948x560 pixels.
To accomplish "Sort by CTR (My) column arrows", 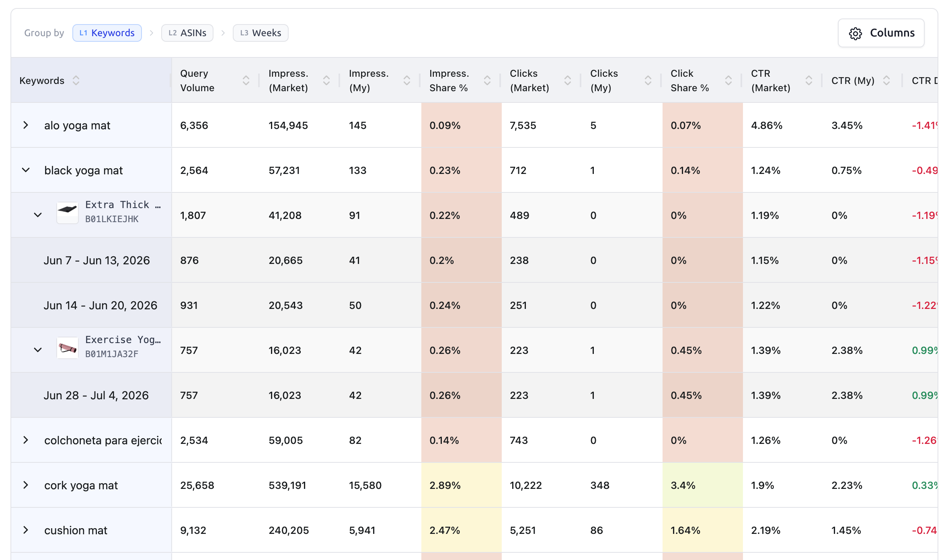I will [886, 81].
